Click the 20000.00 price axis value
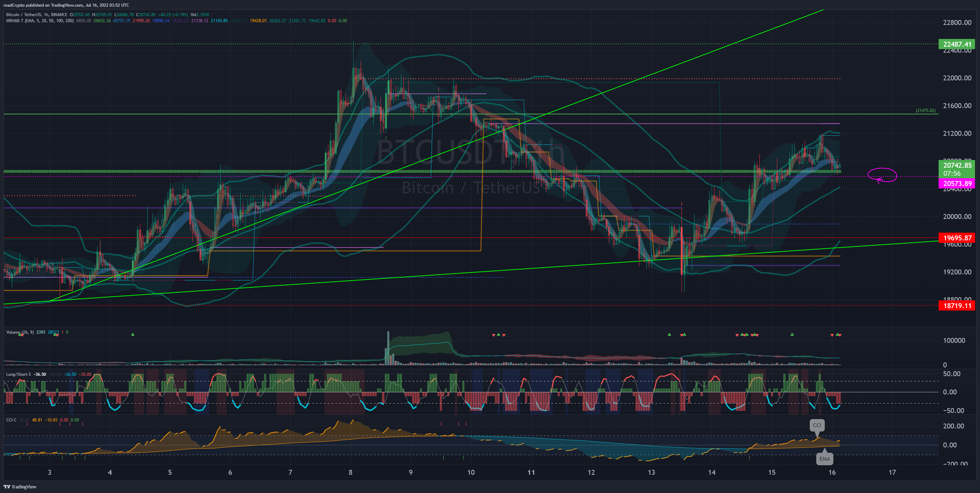Screen dimensions: 980x493 tap(957, 216)
